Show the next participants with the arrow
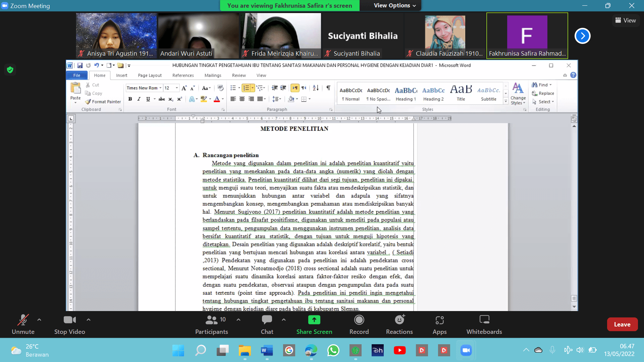Viewport: 644px width, 362px height. [582, 36]
